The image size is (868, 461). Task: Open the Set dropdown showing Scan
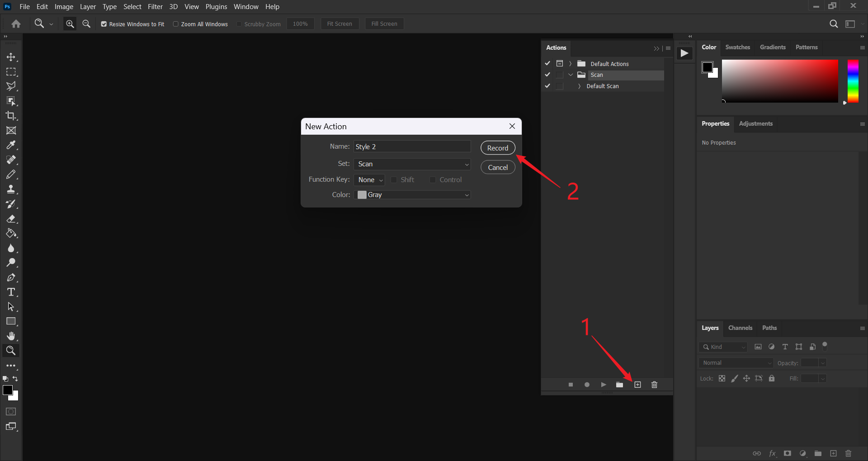tap(412, 164)
